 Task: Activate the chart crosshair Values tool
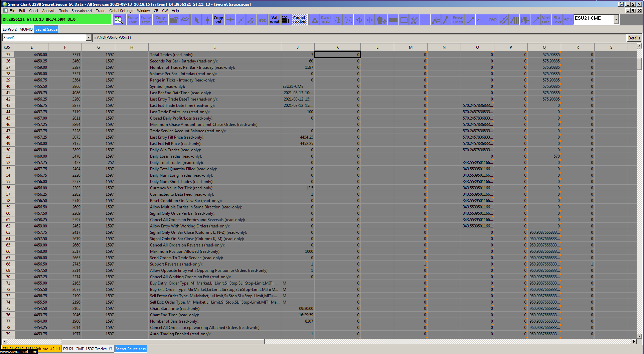pos(207,20)
